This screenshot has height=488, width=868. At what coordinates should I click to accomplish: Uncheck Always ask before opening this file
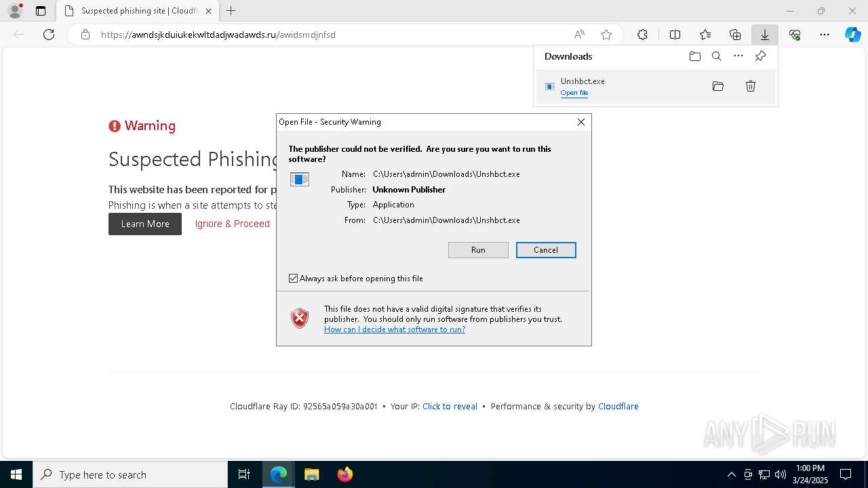click(294, 279)
